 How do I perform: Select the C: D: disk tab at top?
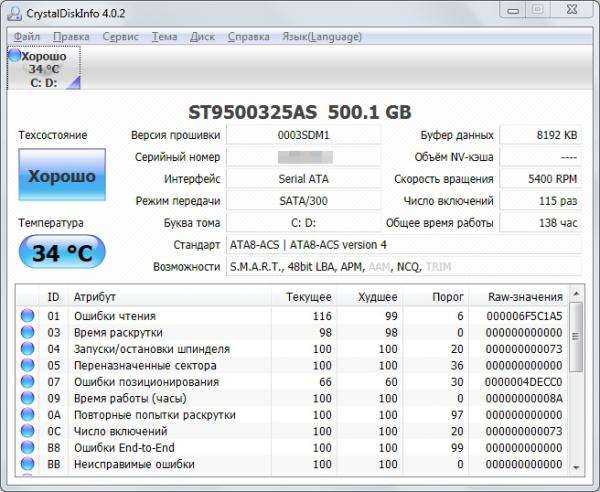[43, 70]
